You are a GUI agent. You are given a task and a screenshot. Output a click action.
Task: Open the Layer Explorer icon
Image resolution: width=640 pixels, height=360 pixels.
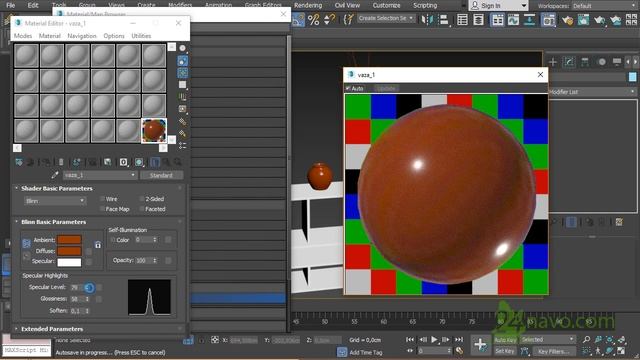[x=478, y=19]
